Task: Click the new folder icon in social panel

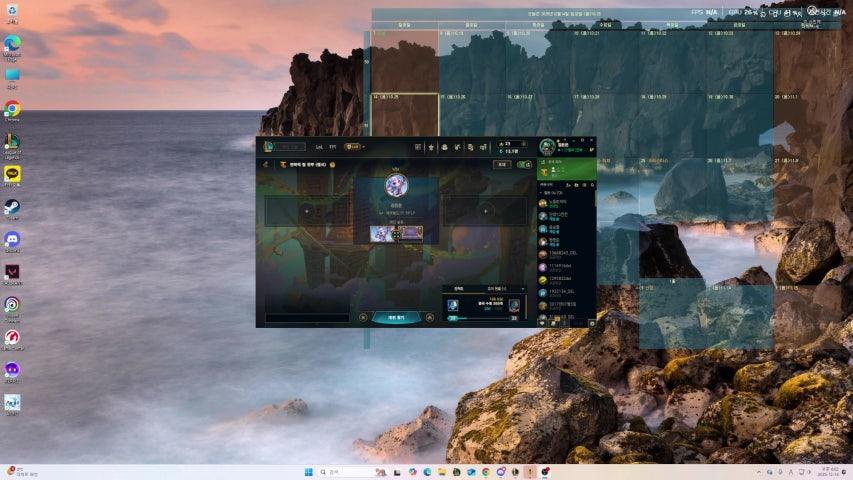Action: pos(576,185)
